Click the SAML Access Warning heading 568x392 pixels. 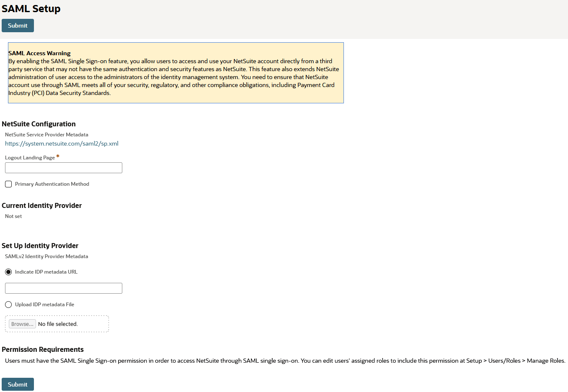click(x=39, y=53)
